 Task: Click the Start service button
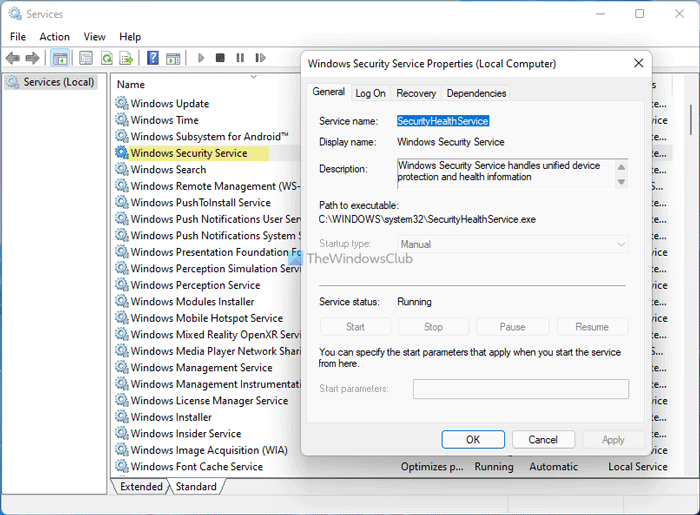(355, 327)
